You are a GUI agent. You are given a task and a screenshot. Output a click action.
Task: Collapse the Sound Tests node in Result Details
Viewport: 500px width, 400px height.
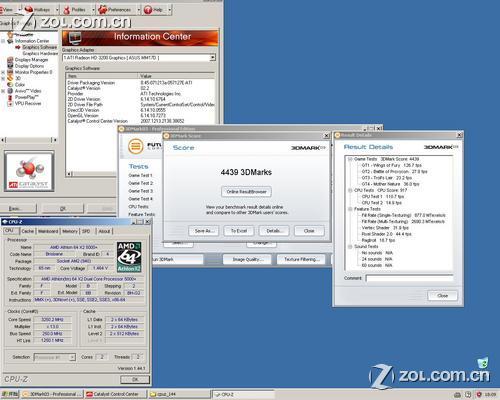click(350, 247)
